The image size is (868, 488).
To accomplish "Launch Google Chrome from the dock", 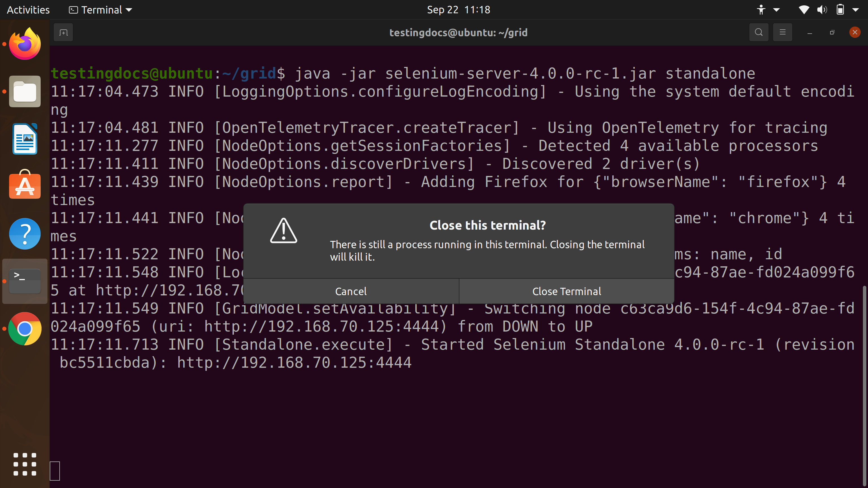I will (25, 329).
